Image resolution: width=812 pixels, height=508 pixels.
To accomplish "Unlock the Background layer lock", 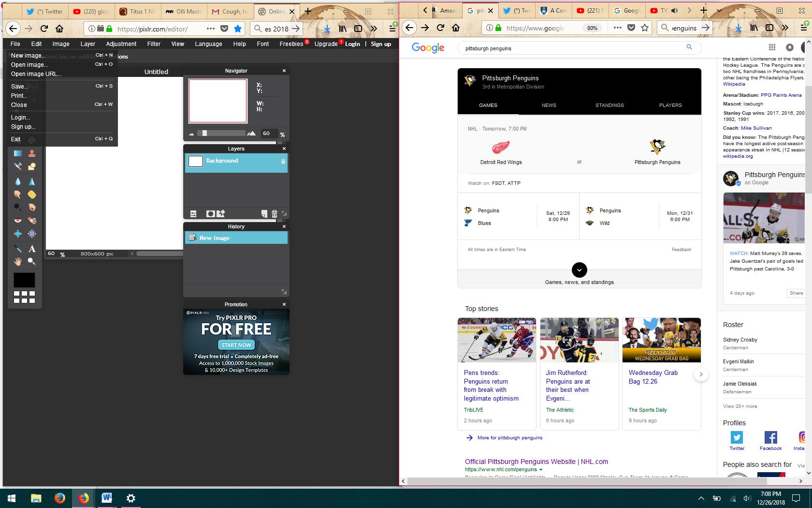I will coord(283,161).
